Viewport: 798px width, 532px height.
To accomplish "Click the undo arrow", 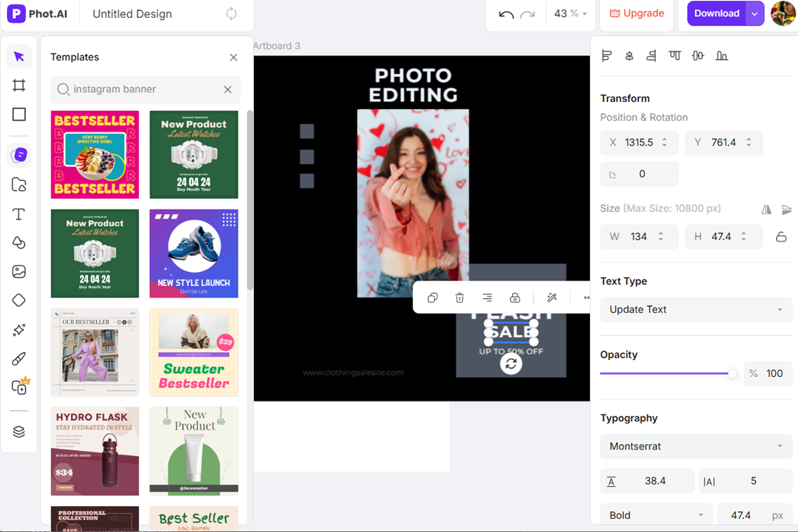I will point(507,14).
